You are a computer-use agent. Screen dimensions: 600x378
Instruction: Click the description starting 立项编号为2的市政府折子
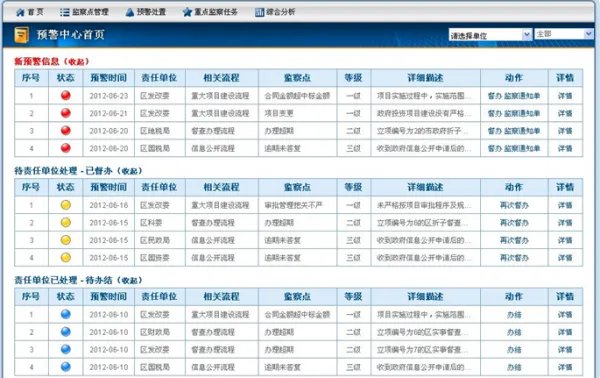(x=422, y=131)
